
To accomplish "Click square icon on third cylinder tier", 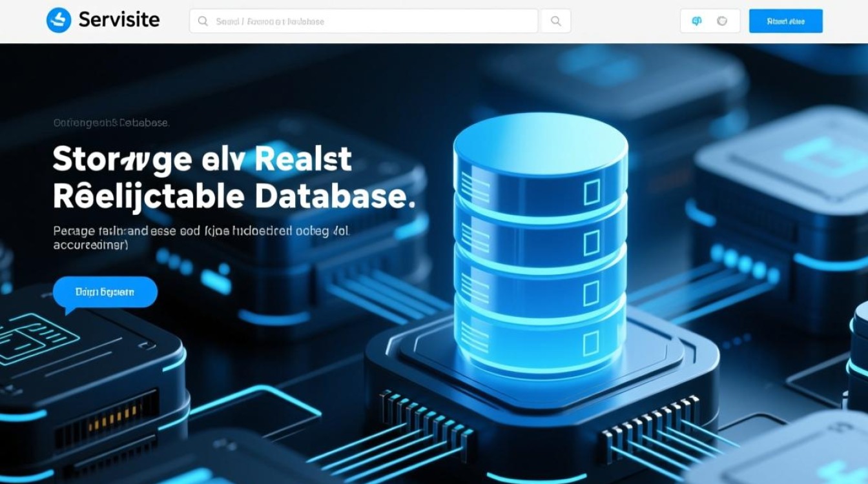I will click(x=591, y=292).
